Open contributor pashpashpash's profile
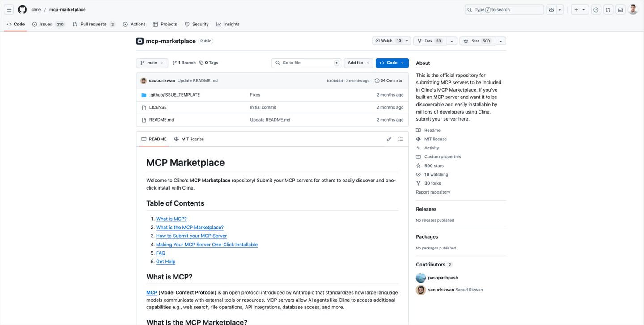The image size is (644, 325). point(443,278)
